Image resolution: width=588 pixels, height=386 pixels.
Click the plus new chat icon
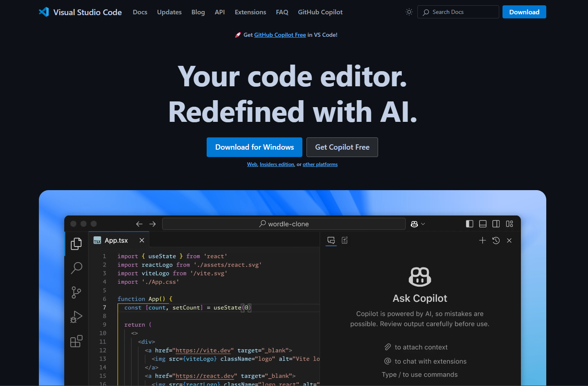[482, 240]
